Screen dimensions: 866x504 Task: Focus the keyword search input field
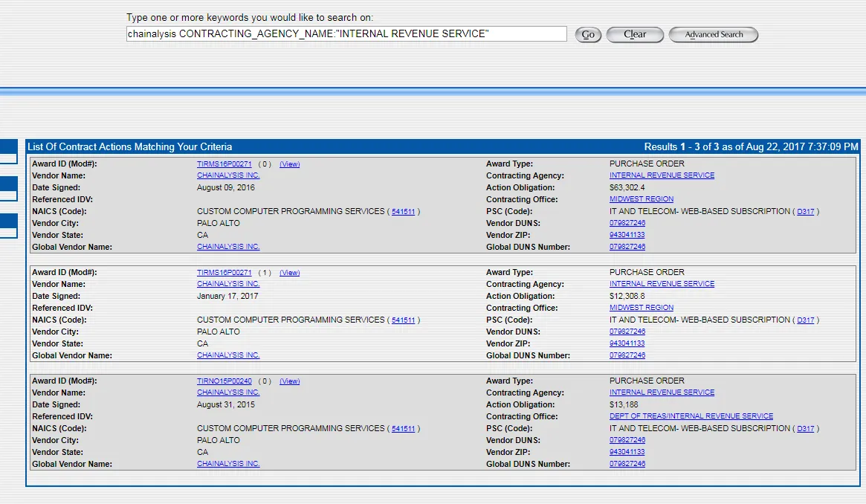pyautogui.click(x=346, y=33)
